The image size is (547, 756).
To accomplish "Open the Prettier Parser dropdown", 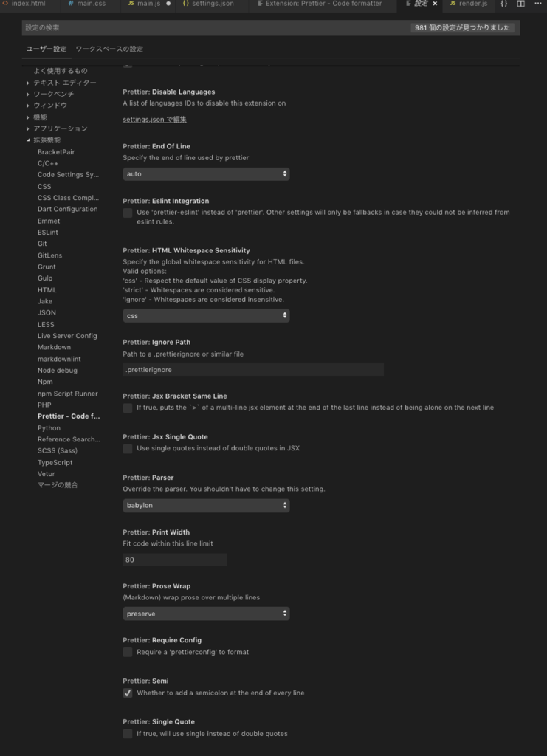I will tap(206, 506).
